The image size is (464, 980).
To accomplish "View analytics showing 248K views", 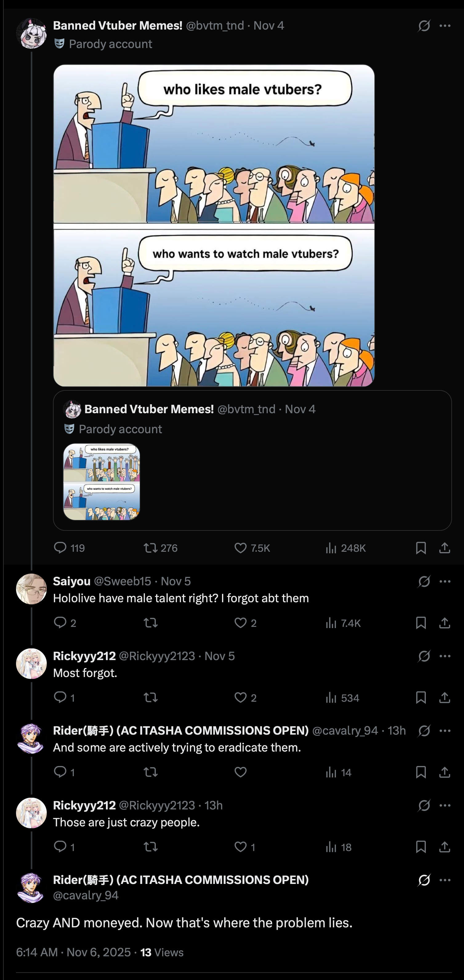I will click(331, 548).
